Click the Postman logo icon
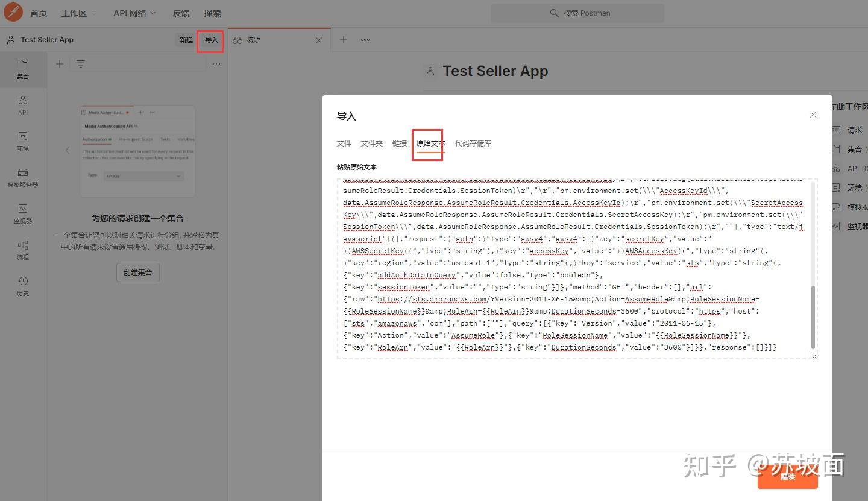 [x=13, y=13]
